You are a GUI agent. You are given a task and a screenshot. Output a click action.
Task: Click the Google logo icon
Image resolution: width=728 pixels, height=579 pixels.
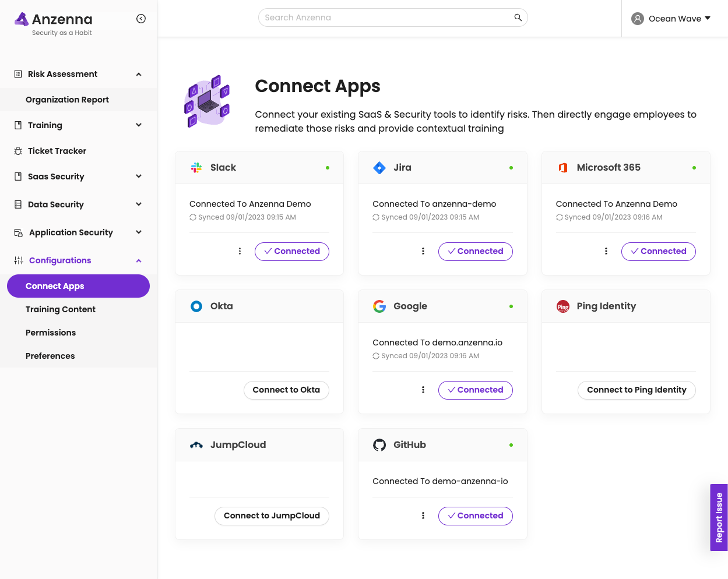pos(379,306)
